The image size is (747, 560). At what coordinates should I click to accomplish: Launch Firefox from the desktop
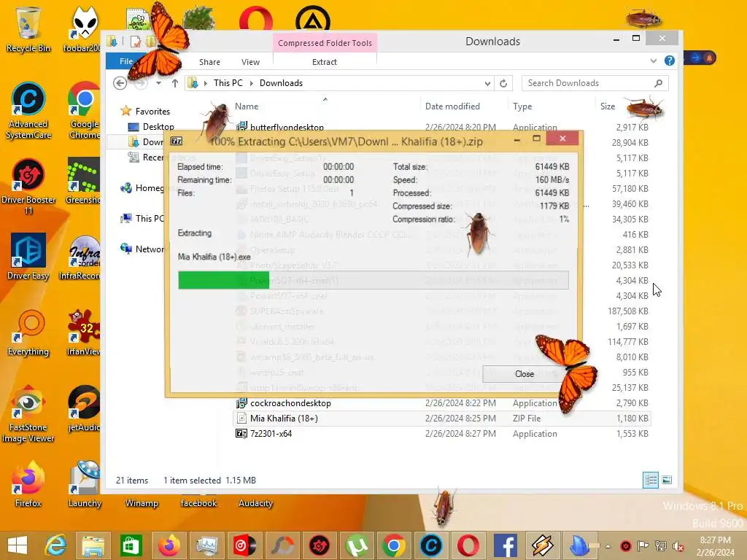(28, 484)
